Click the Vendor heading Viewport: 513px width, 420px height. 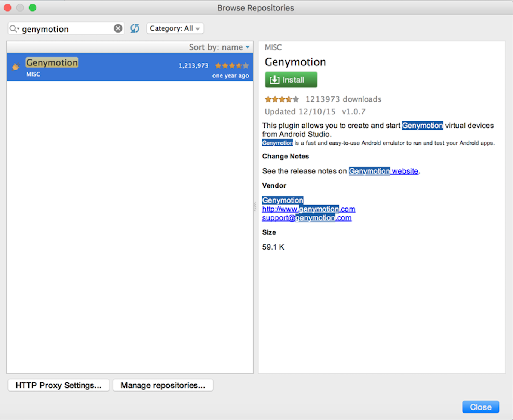[274, 186]
